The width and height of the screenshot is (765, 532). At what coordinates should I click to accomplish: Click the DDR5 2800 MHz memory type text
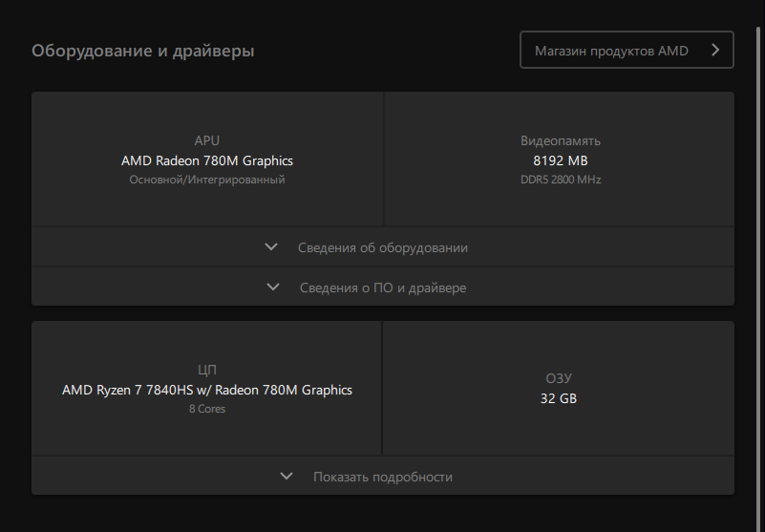561,180
